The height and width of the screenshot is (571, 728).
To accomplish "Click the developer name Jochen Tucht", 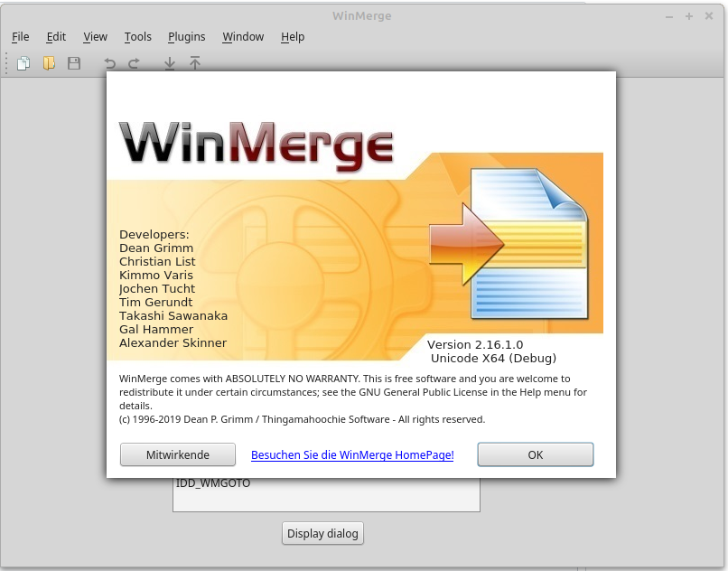I will point(157,289).
